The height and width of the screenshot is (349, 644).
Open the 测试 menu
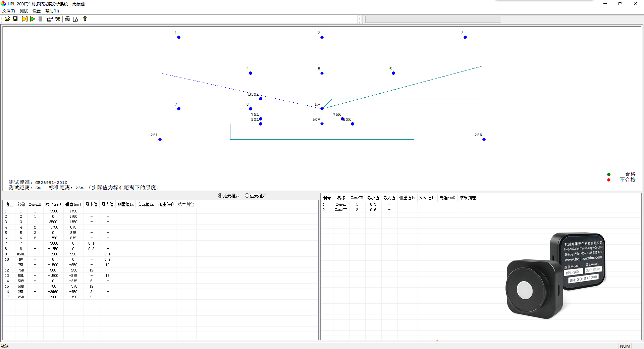tap(24, 11)
